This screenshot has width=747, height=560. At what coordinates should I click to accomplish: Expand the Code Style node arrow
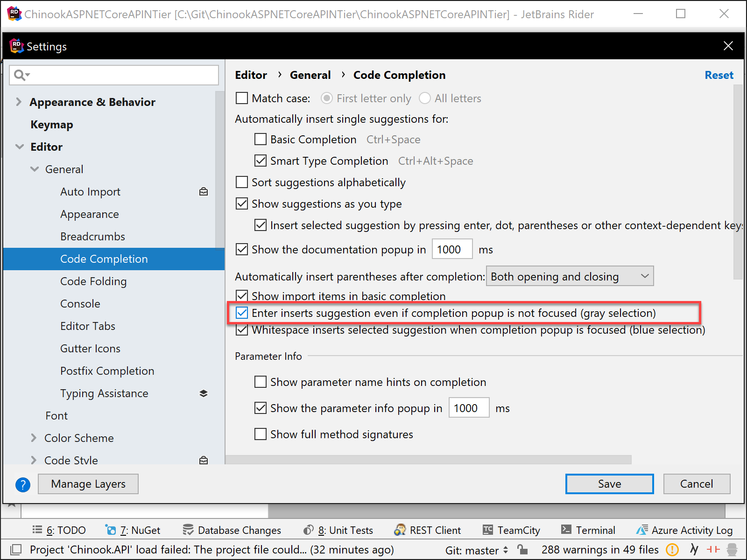[x=34, y=460]
